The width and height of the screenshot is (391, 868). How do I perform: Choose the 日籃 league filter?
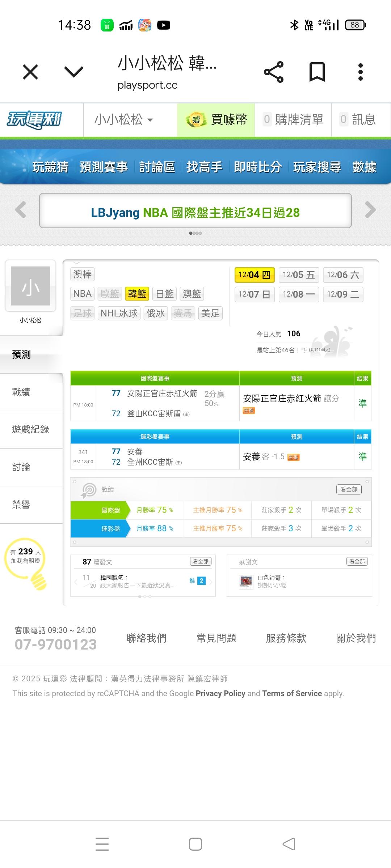click(x=165, y=294)
